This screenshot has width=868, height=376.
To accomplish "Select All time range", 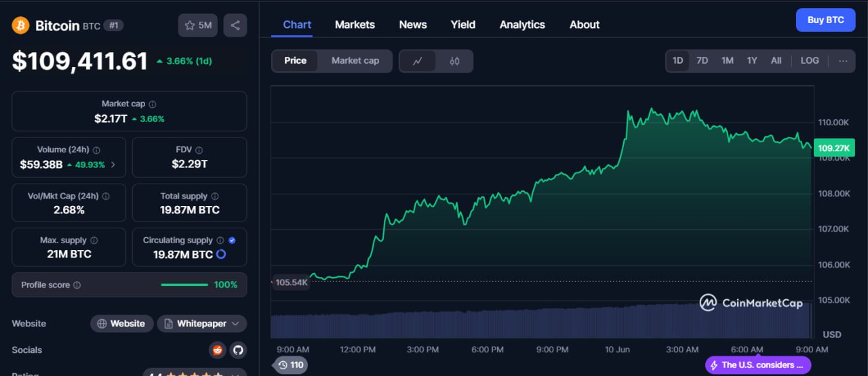I will pos(776,60).
